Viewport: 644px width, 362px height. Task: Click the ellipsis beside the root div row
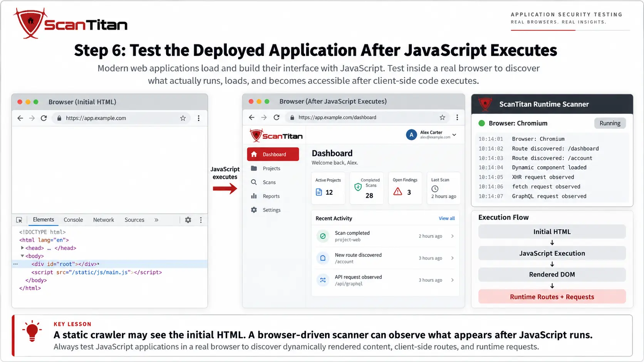point(15,264)
